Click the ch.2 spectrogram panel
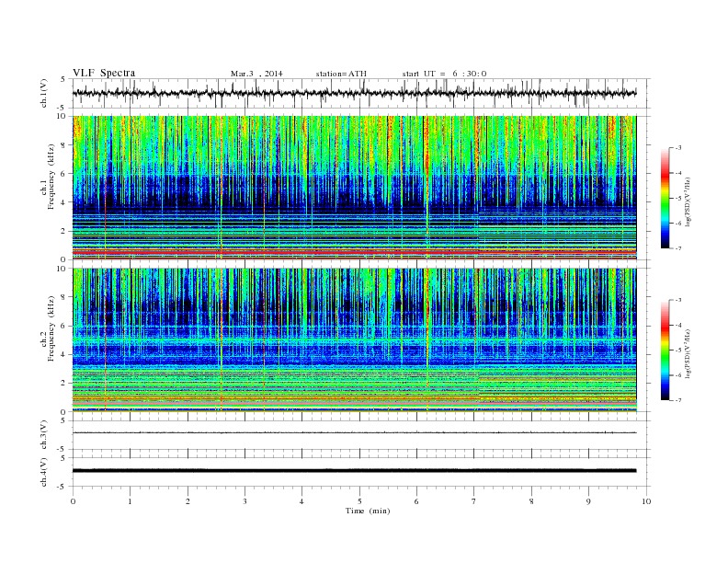This screenshot has width=728, height=563. tap(354, 340)
